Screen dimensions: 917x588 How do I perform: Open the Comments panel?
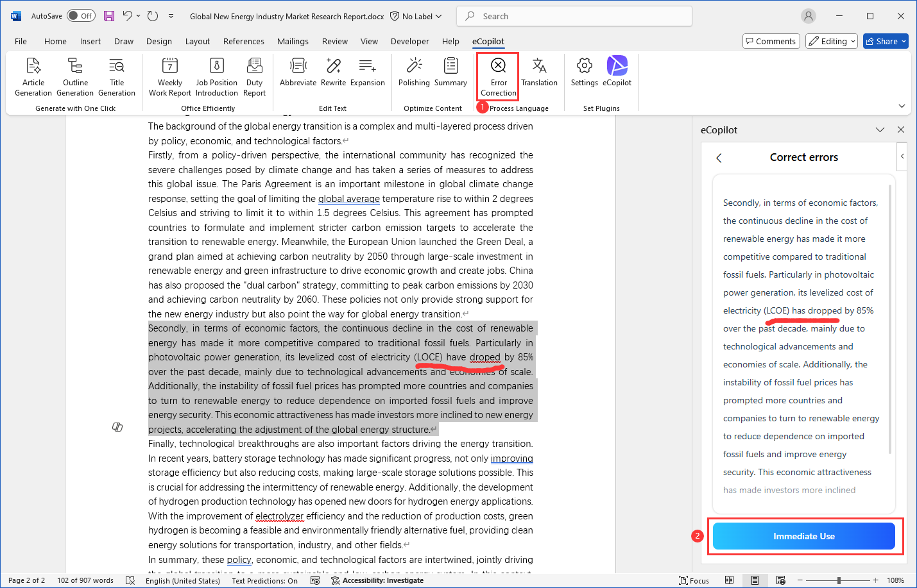coord(771,40)
